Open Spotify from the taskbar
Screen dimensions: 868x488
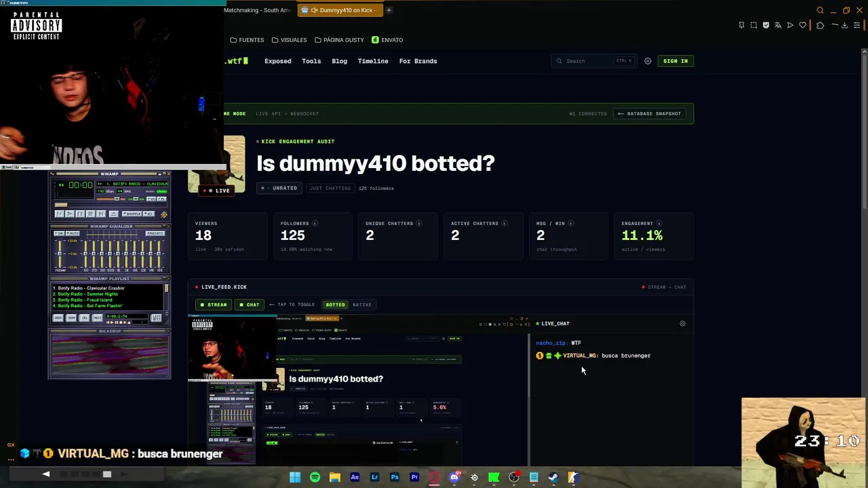(x=315, y=477)
